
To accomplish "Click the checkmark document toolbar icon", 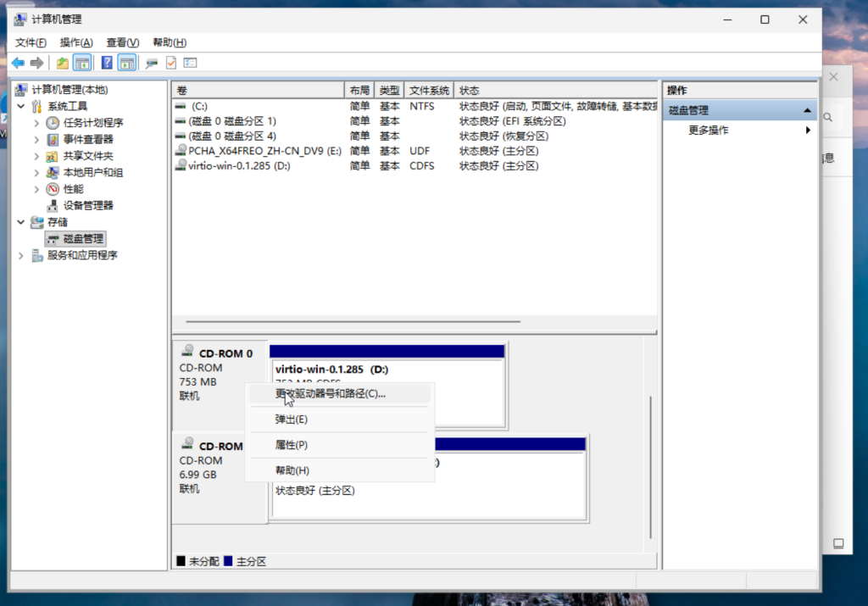I will [170, 63].
